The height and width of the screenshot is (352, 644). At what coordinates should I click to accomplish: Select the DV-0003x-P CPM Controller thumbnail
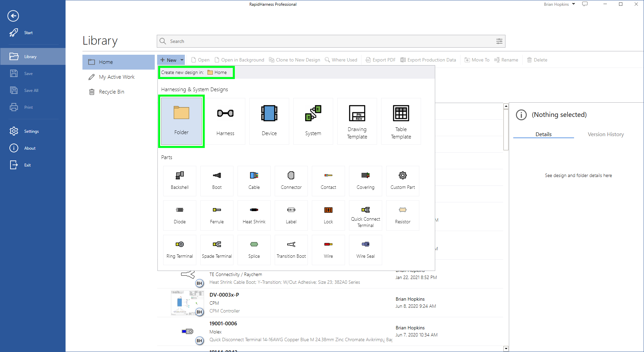tap(187, 303)
